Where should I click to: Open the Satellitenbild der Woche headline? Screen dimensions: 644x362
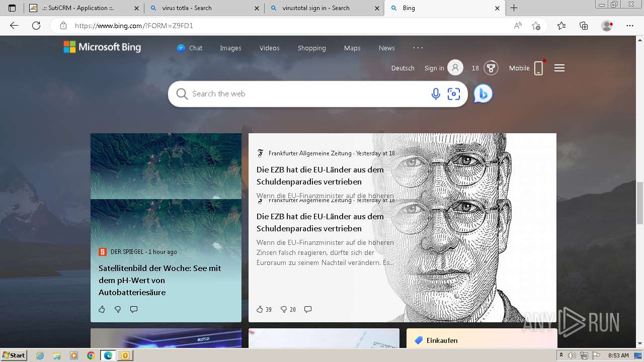point(160,280)
